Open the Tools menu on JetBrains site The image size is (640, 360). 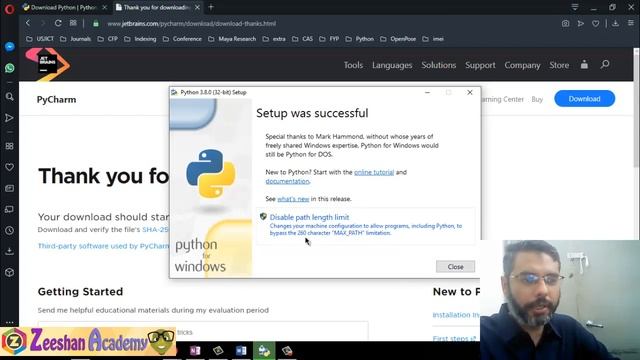coord(353,65)
